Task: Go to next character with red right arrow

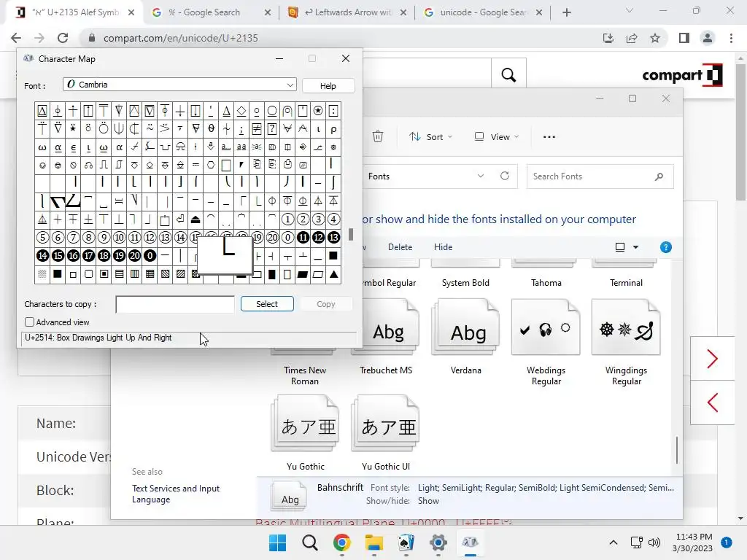Action: click(713, 359)
